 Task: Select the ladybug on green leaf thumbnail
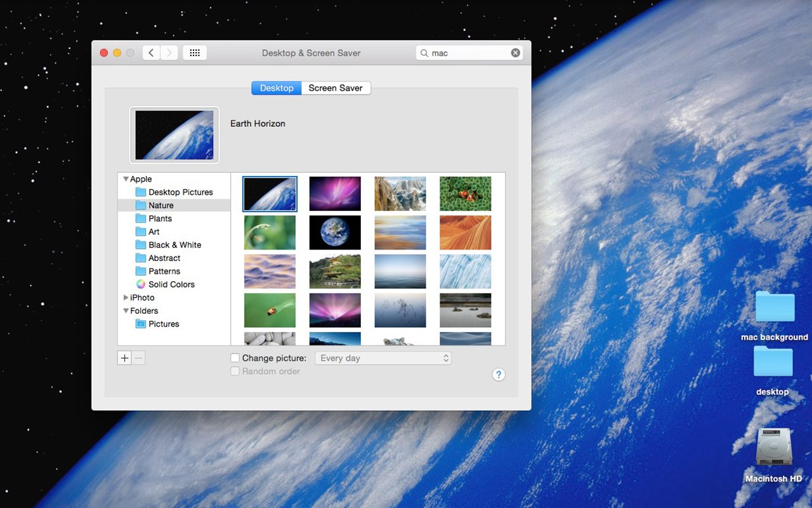coord(270,310)
